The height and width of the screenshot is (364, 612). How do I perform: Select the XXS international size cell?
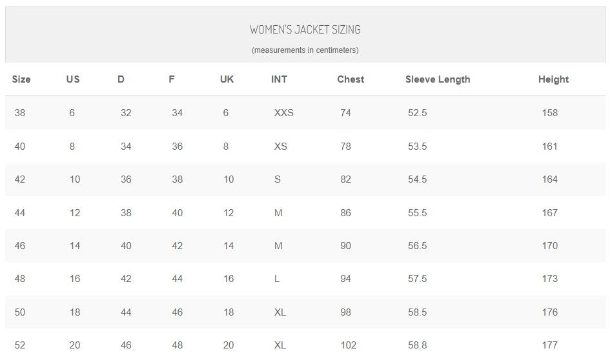coord(284,113)
